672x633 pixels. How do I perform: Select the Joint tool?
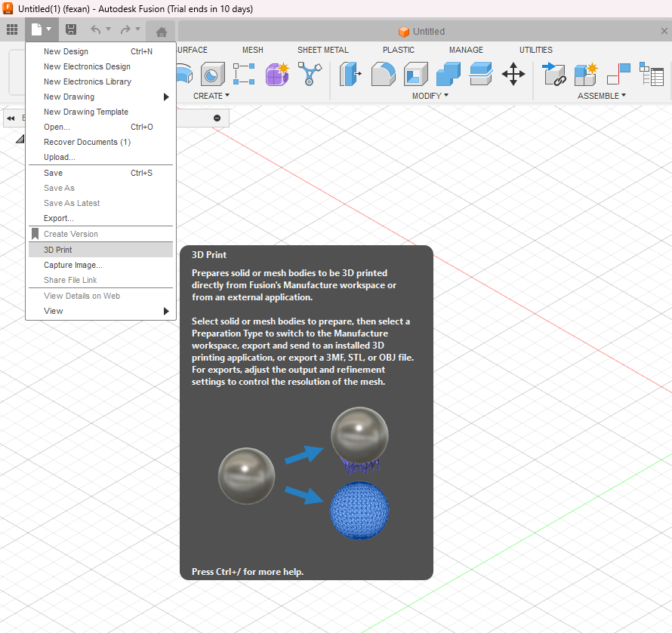coord(618,74)
